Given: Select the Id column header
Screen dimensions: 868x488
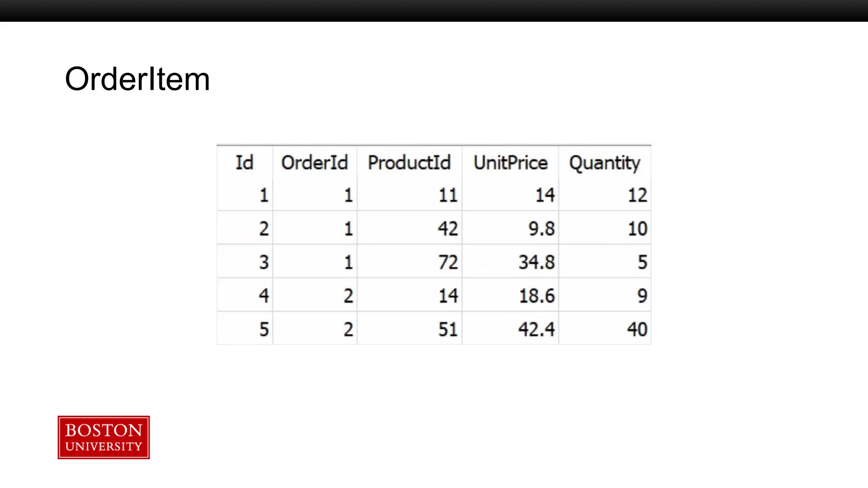Looking at the screenshot, I should 245,163.
